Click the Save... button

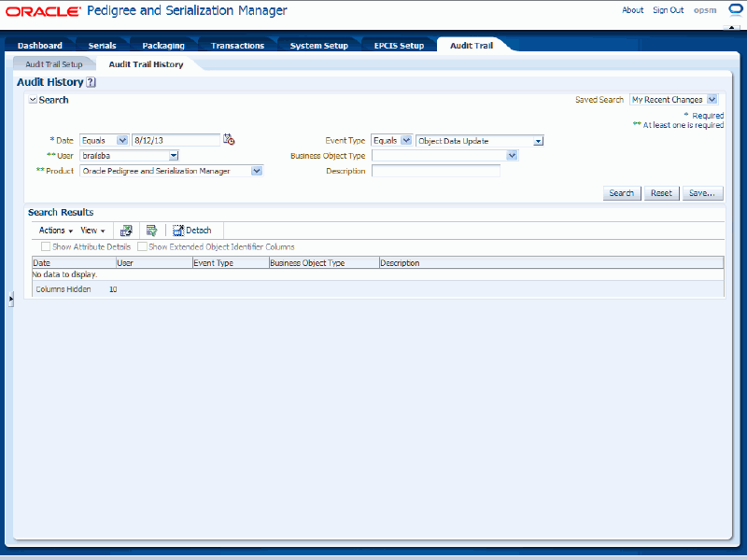[702, 193]
